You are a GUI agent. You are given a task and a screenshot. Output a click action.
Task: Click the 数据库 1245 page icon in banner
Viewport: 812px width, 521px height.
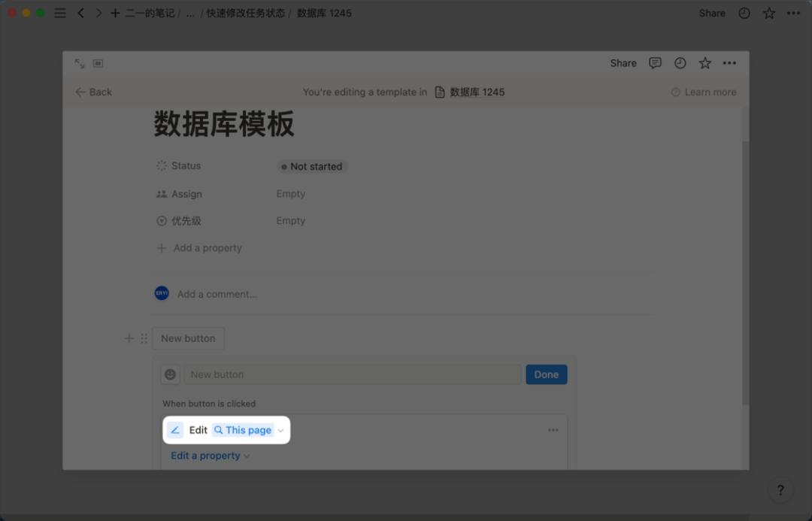click(x=440, y=92)
